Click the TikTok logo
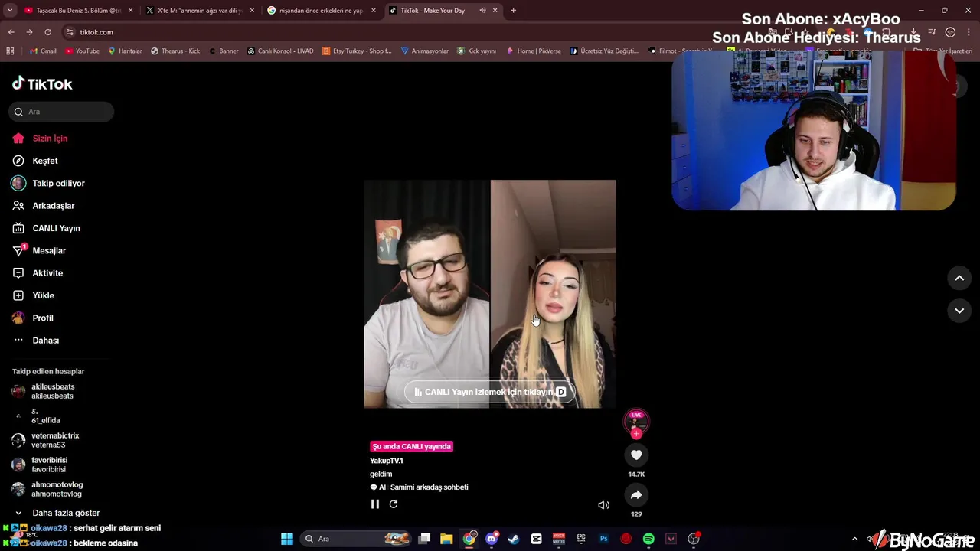This screenshot has width=980, height=551. [43, 84]
